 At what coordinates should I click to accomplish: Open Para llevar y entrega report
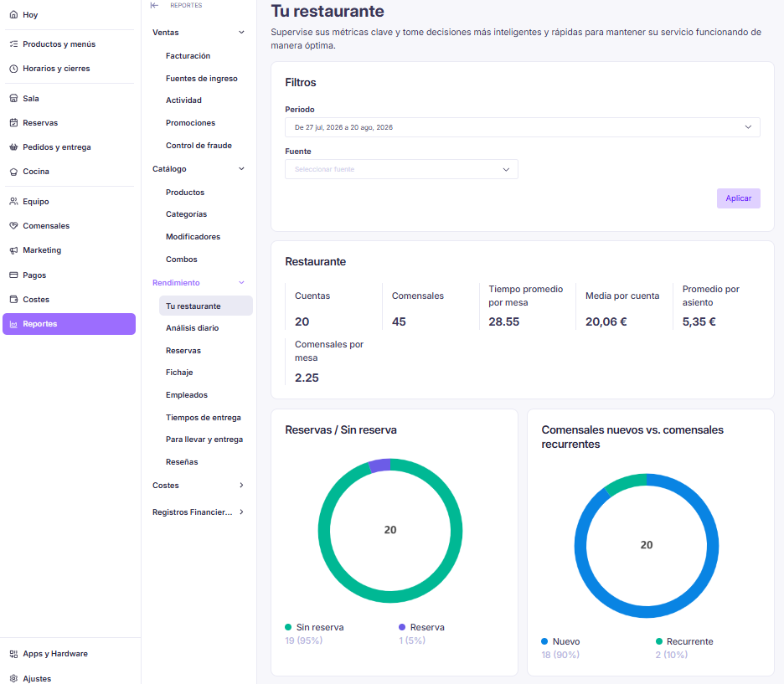[204, 440]
